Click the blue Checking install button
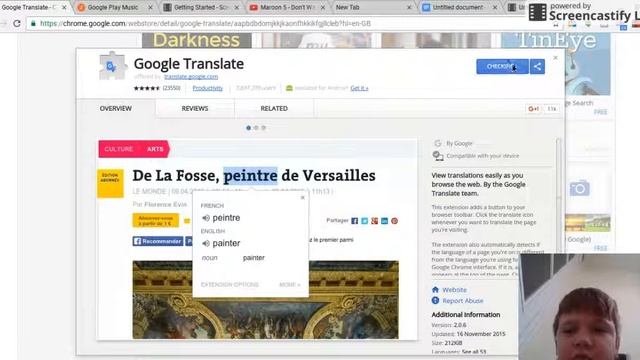The width and height of the screenshot is (640, 360). point(502,67)
